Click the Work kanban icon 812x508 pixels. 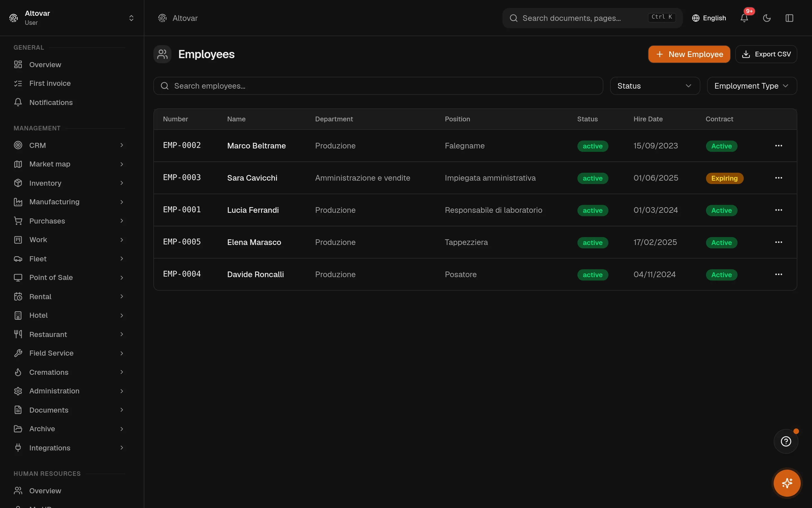pyautogui.click(x=18, y=240)
